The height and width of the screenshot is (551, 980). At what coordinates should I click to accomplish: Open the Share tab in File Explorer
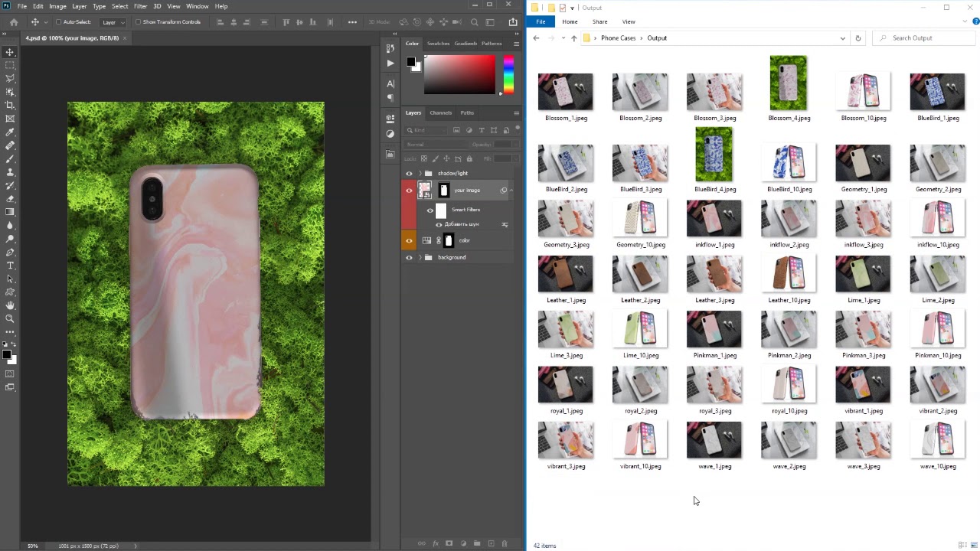click(x=599, y=21)
